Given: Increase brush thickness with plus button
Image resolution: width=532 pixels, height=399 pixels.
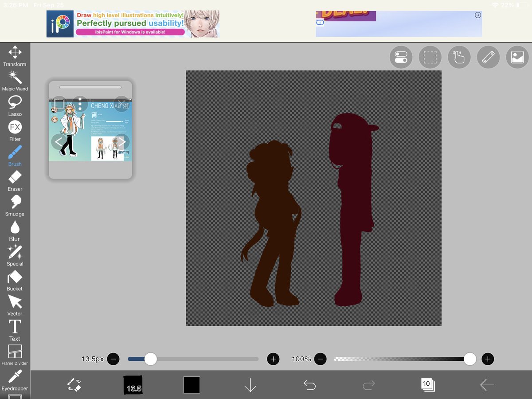Looking at the screenshot, I should coord(273,359).
